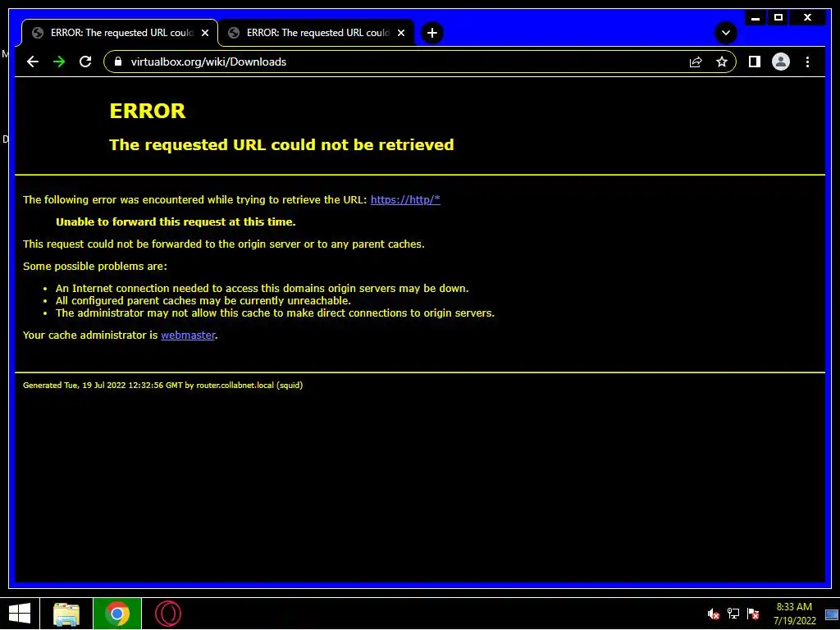Open the https://http/* link

405,200
